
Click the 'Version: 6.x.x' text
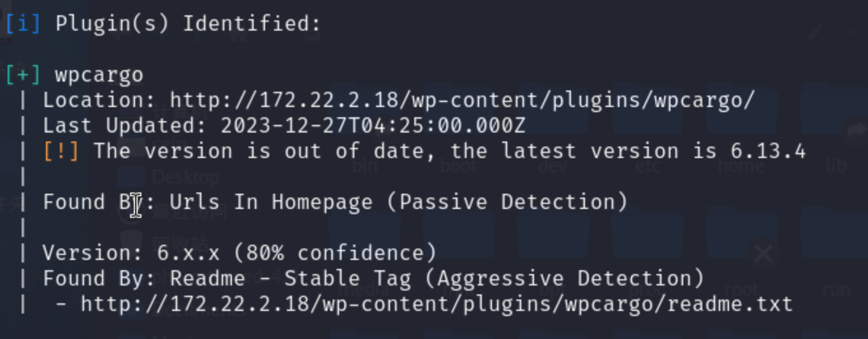pos(131,253)
